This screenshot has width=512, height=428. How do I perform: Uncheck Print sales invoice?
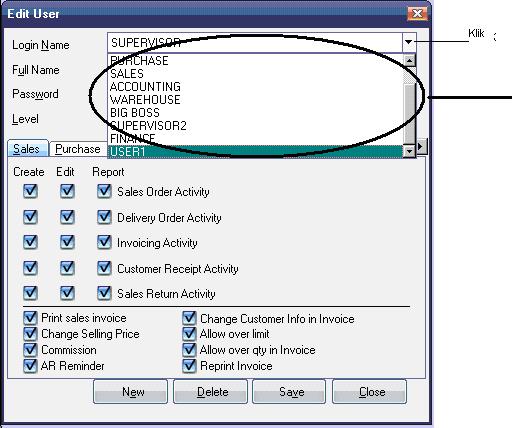coord(30,318)
